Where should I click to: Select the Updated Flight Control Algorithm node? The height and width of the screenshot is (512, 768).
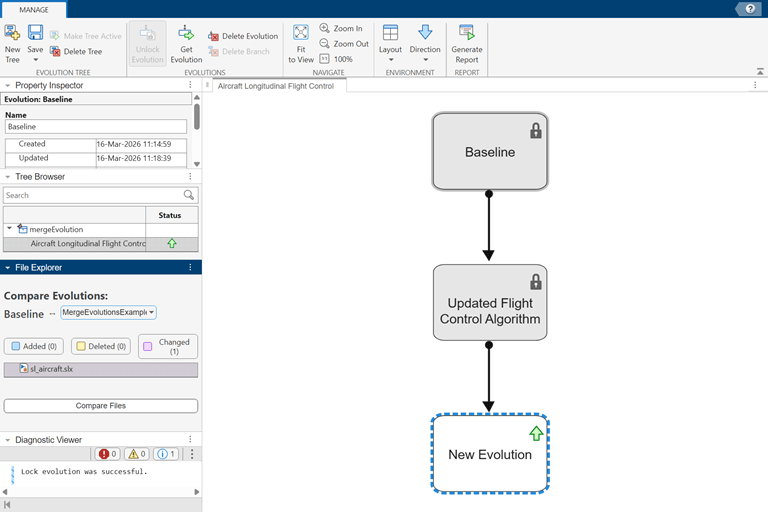490,303
